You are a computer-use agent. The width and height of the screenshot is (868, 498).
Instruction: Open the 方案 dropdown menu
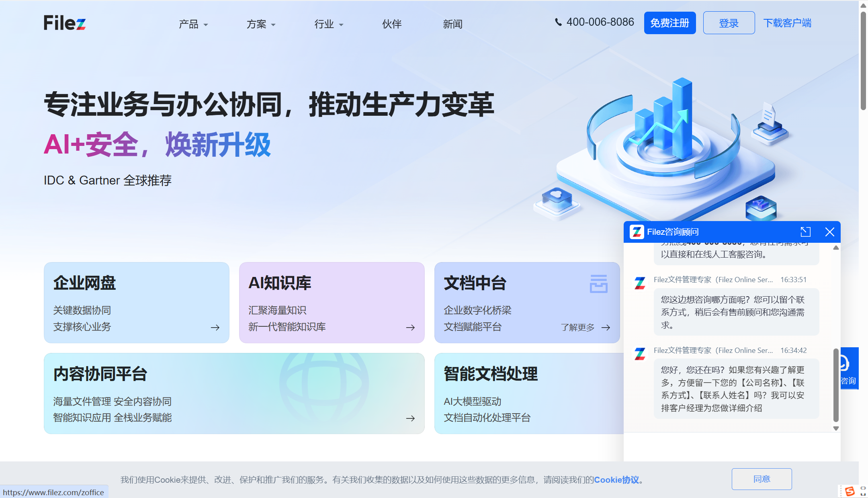point(260,24)
